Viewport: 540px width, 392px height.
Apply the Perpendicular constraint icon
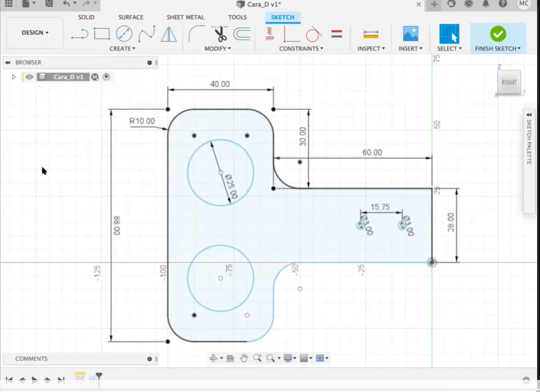(291, 34)
